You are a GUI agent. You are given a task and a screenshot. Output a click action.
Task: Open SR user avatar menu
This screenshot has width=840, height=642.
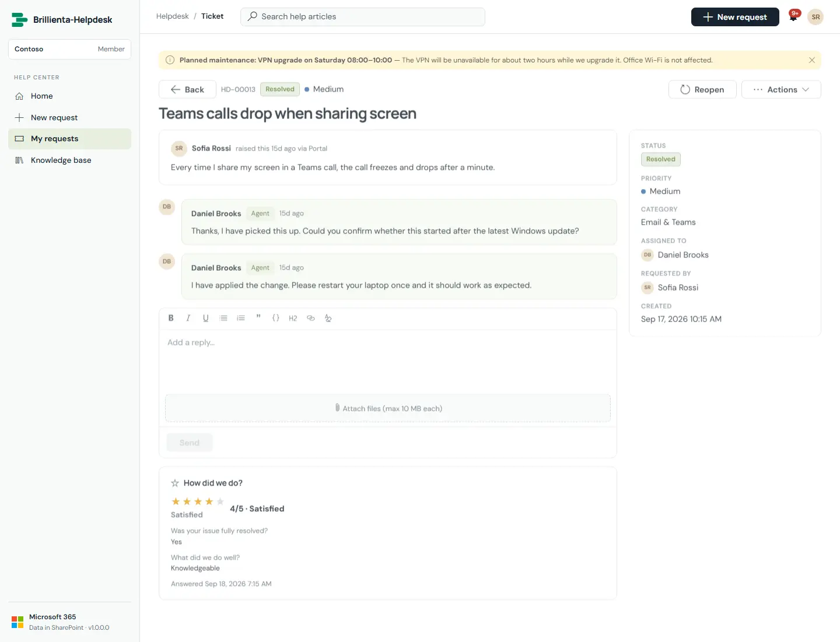[815, 17]
